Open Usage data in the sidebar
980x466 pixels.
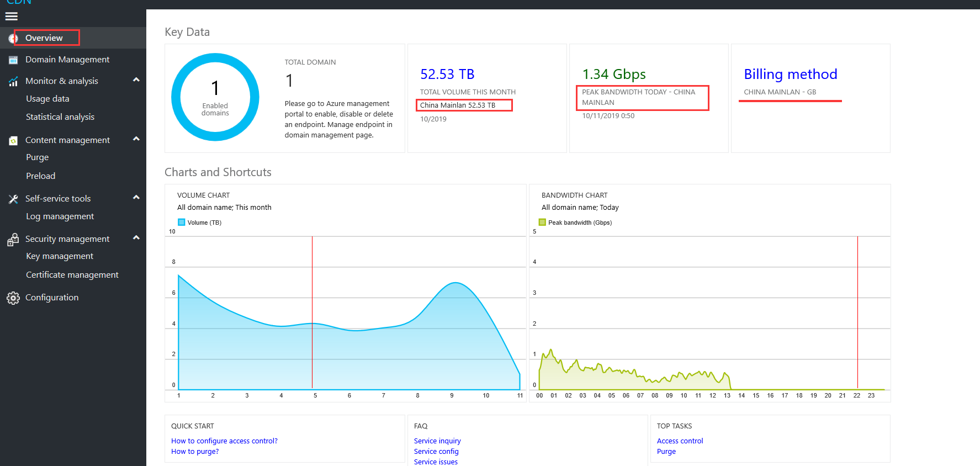pyautogui.click(x=47, y=99)
